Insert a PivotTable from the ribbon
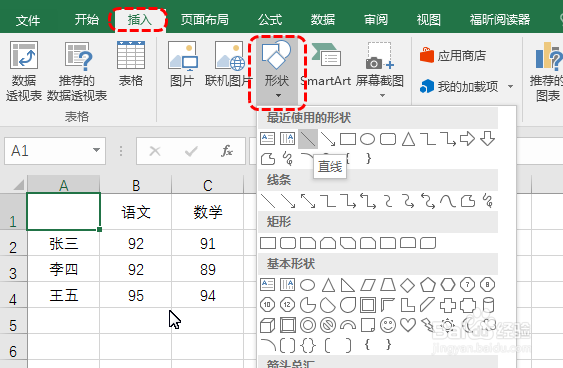 [x=24, y=71]
